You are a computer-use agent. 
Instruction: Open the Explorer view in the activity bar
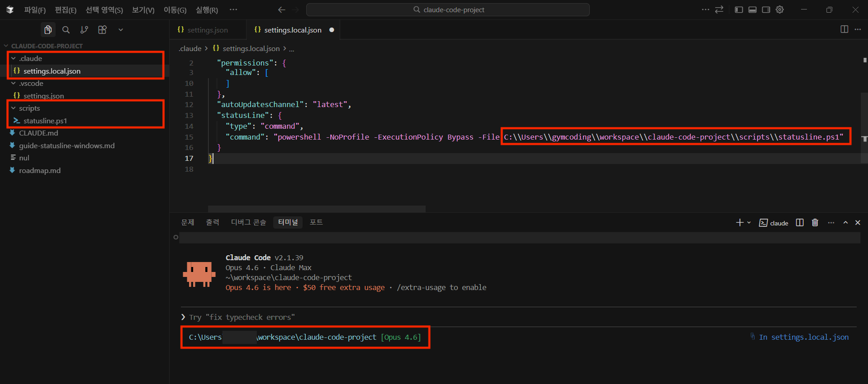point(48,30)
